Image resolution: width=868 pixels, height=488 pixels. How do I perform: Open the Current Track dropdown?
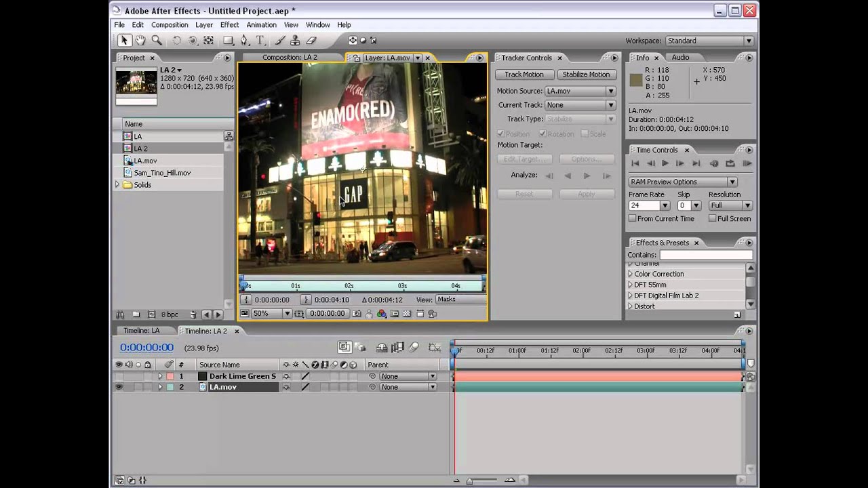pos(580,105)
